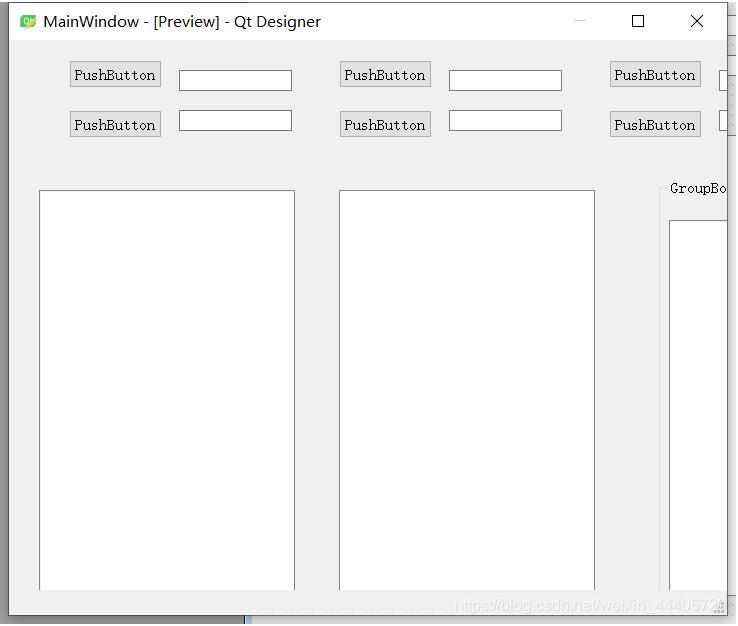Screen dimensions: 738x626
Task: Focus the text field beside the top-left PushButton
Action: click(x=235, y=80)
